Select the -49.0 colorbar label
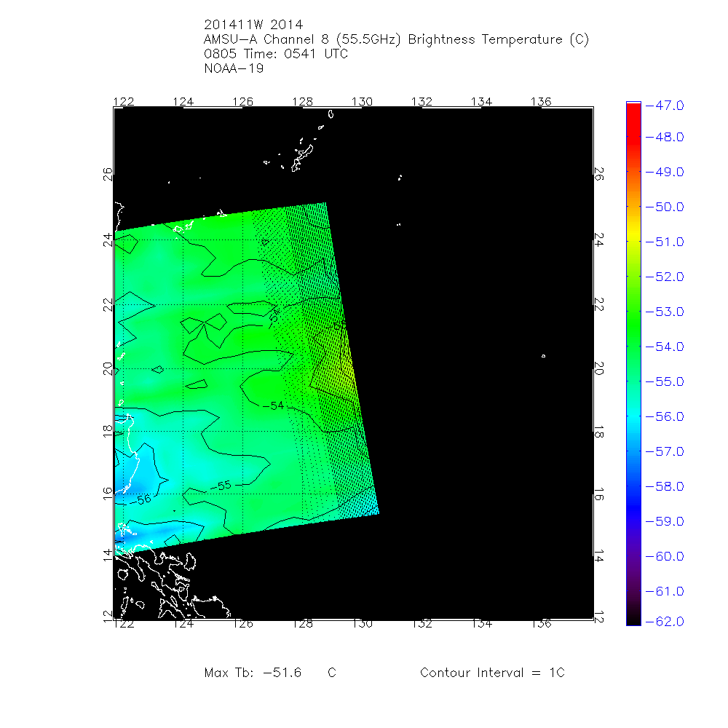The height and width of the screenshot is (728, 728). (x=665, y=173)
